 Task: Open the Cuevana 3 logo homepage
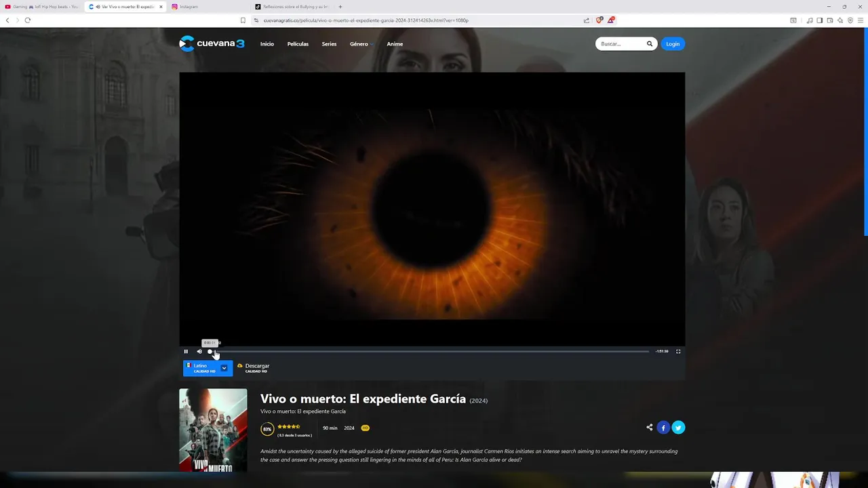212,43
